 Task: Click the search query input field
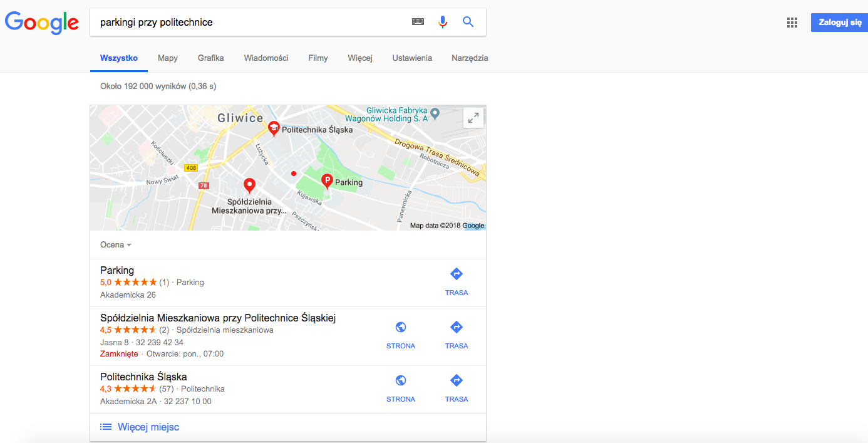pyautogui.click(x=251, y=23)
